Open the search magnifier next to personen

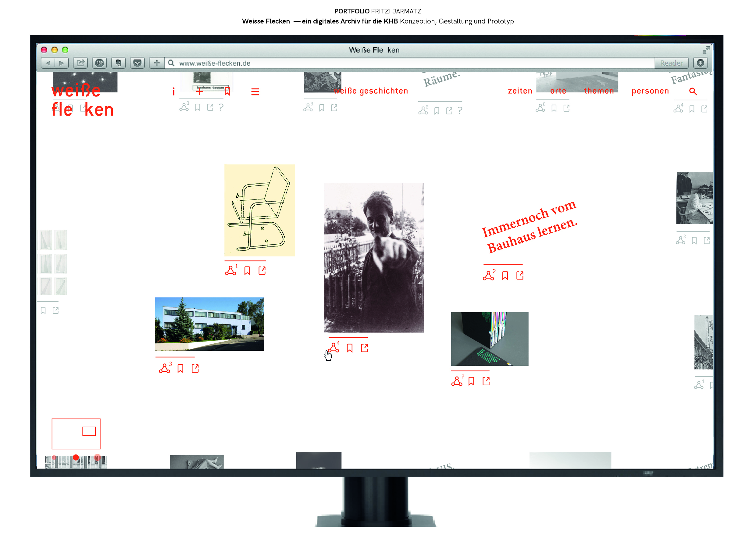coord(693,92)
